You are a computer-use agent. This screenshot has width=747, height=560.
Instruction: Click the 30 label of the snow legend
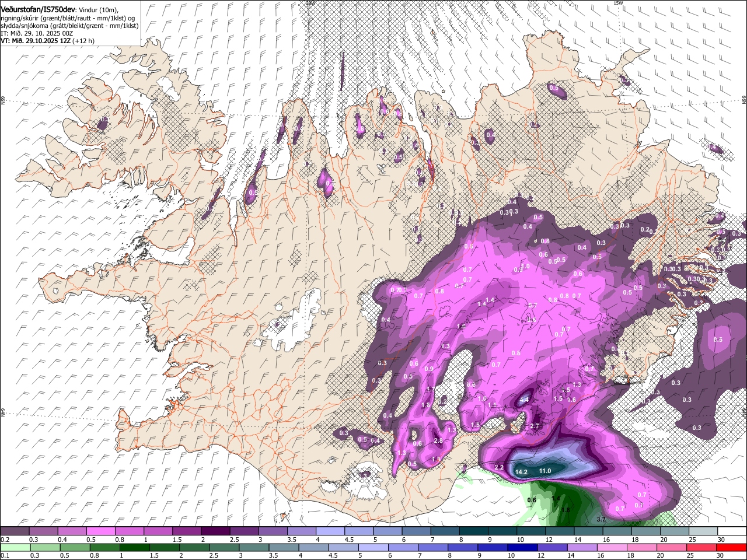722,540
